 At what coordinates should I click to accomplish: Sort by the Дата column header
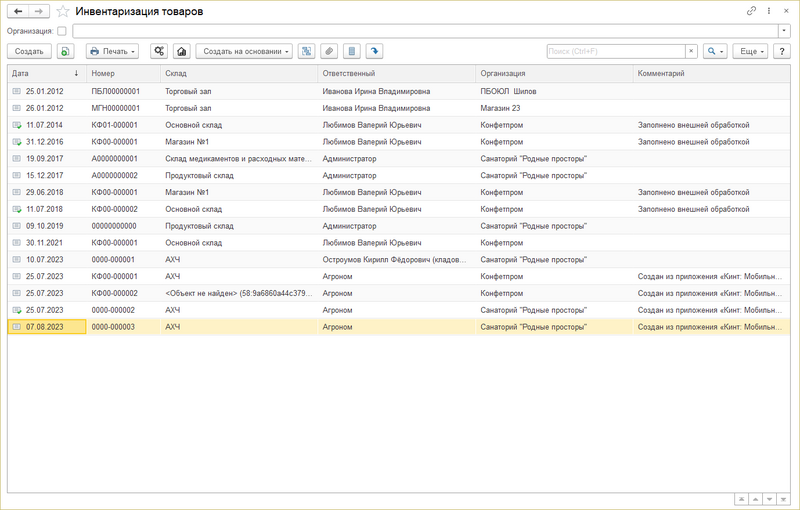click(x=47, y=73)
